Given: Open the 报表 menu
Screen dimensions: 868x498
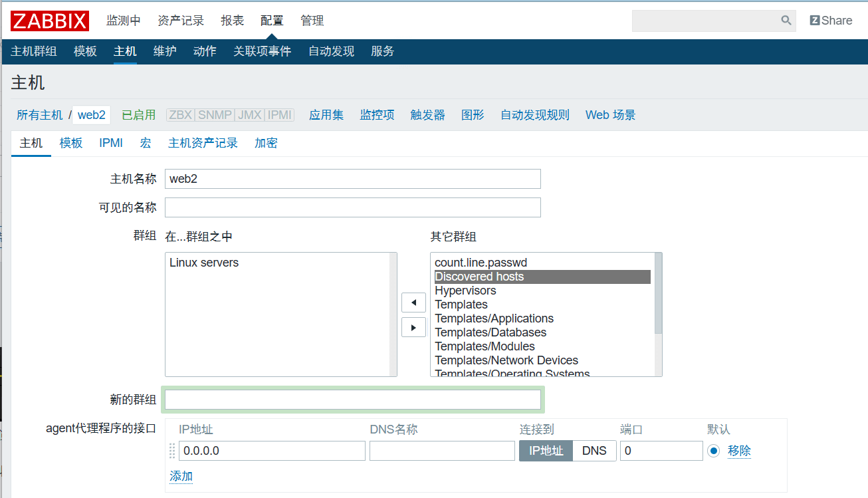Looking at the screenshot, I should click(x=233, y=21).
